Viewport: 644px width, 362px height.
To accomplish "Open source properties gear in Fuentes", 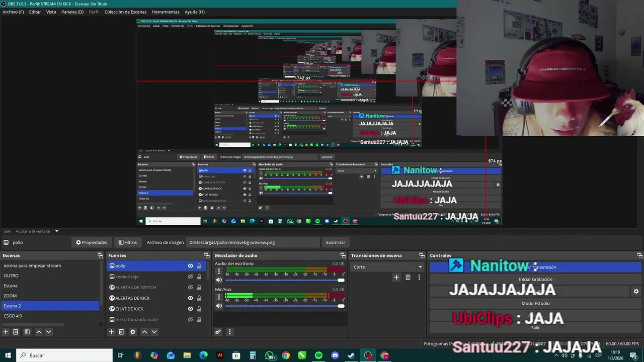I will (x=133, y=332).
